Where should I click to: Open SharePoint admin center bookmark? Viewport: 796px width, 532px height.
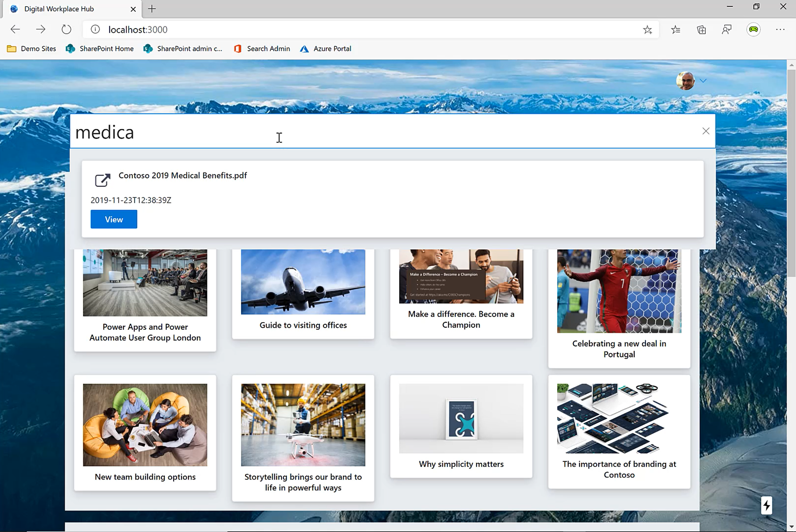[x=183, y=49]
